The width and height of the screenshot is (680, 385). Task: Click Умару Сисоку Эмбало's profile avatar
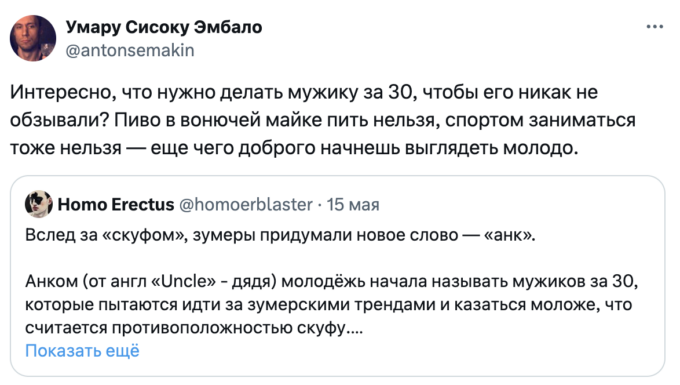(33, 39)
